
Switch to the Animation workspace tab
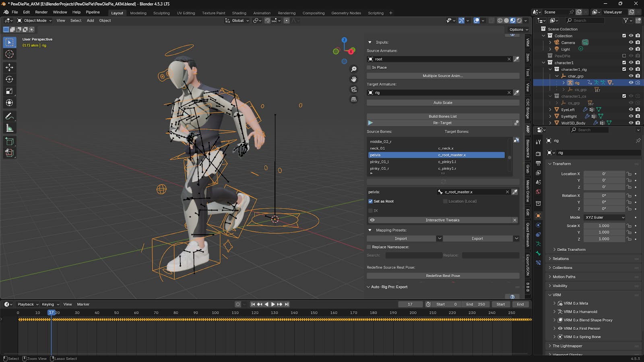(x=262, y=13)
